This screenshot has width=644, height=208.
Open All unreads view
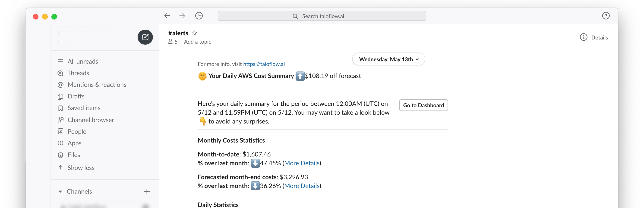pyautogui.click(x=83, y=61)
